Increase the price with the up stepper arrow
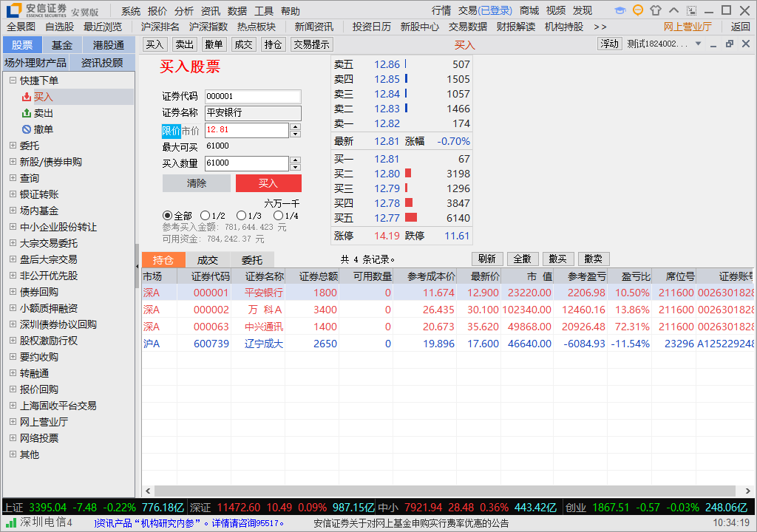 [296, 127]
